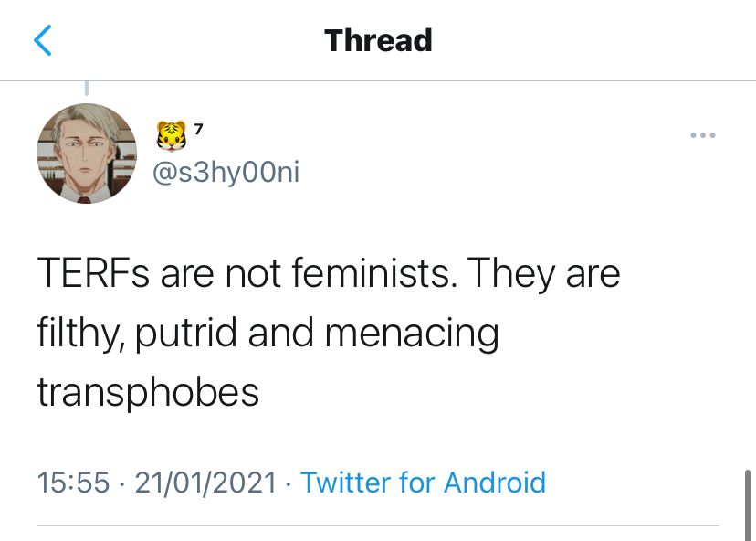Image resolution: width=756 pixels, height=541 pixels.
Task: Open the @s3hy00ni profile handle
Action: point(225,172)
